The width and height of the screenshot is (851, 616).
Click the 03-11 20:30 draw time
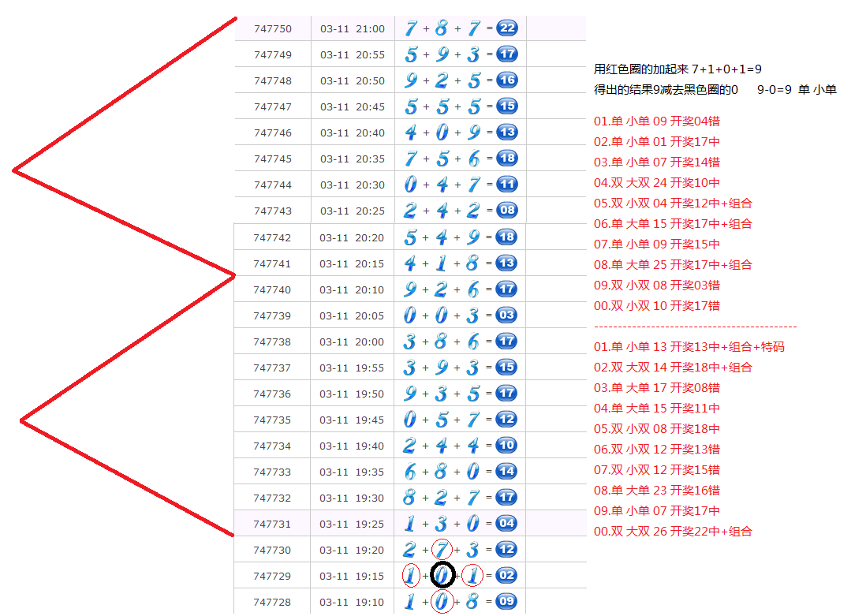pos(353,185)
